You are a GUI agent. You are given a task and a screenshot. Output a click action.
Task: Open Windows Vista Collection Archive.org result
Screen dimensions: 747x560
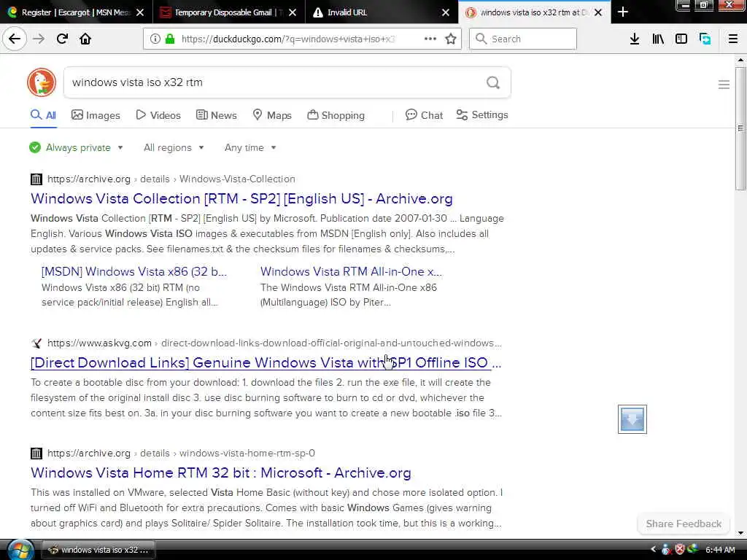pos(241,198)
